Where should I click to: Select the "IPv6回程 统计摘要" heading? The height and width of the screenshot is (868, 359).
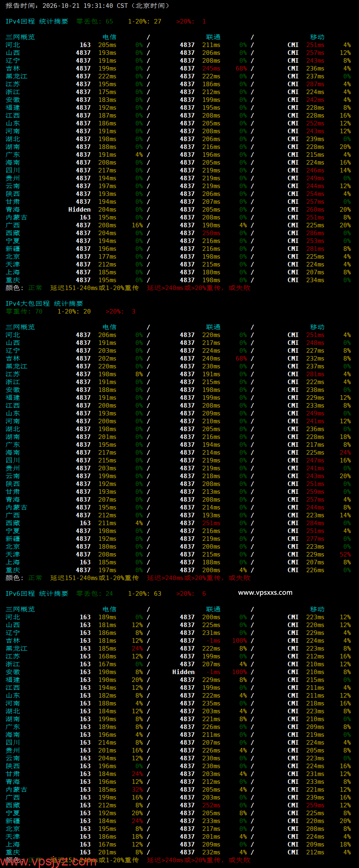[37, 594]
